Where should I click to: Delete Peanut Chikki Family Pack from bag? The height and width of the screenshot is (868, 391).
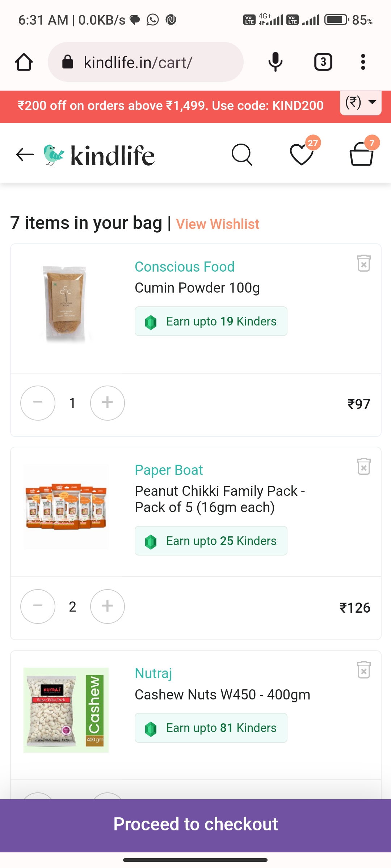(x=363, y=466)
